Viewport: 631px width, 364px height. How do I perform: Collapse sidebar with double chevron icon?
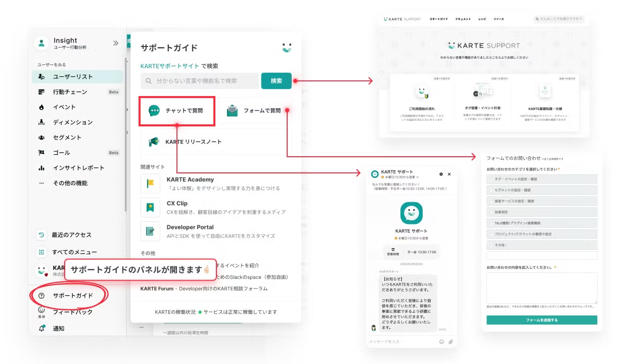[x=116, y=43]
